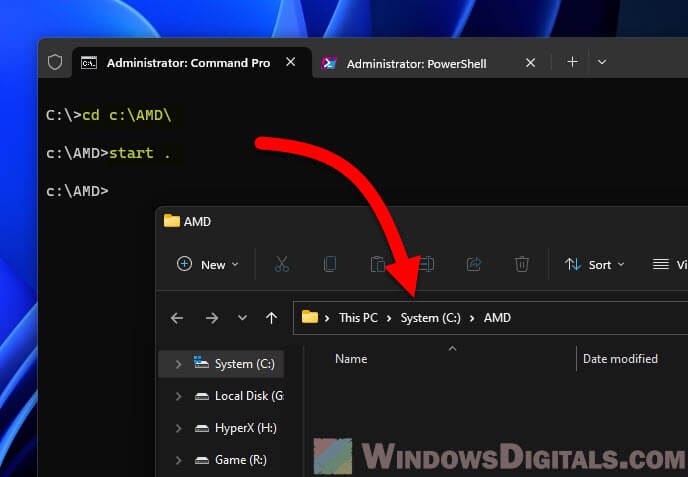Click the Cut scissors icon
The image size is (688, 477).
pyautogui.click(x=282, y=264)
